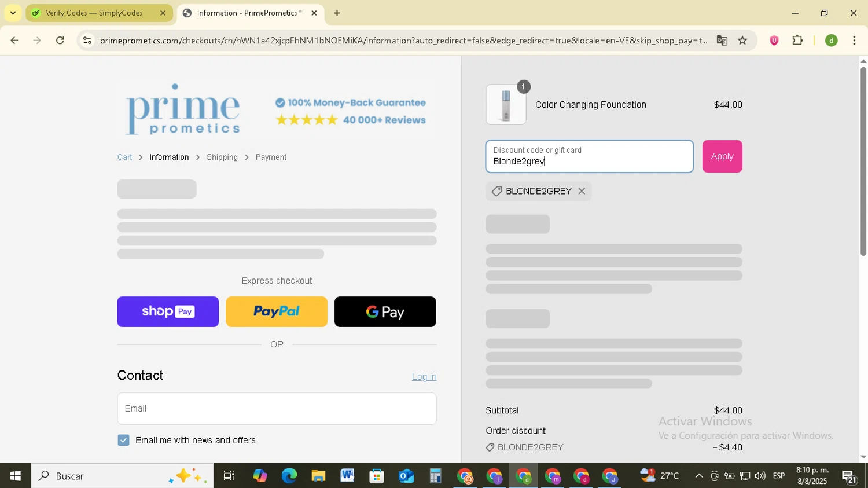This screenshot has width=868, height=488.
Task: Switch to the Verify Codes — SimplyCodes tab
Action: (99, 13)
